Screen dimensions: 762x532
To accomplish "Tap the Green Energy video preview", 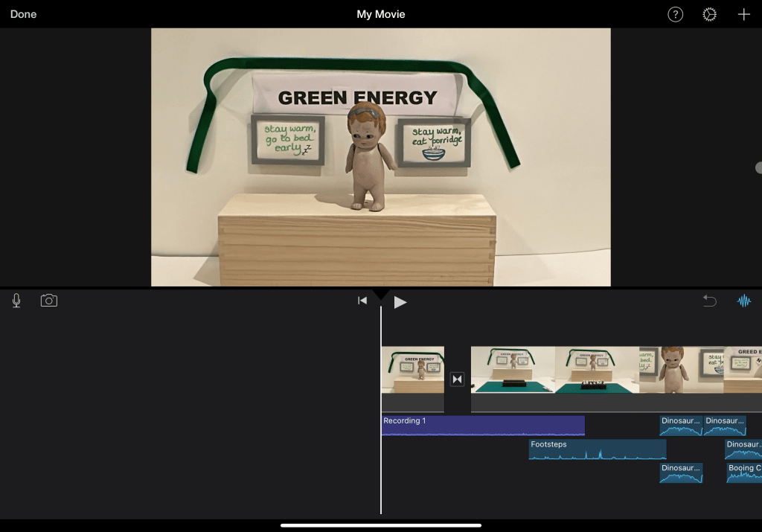I will (x=380, y=157).
